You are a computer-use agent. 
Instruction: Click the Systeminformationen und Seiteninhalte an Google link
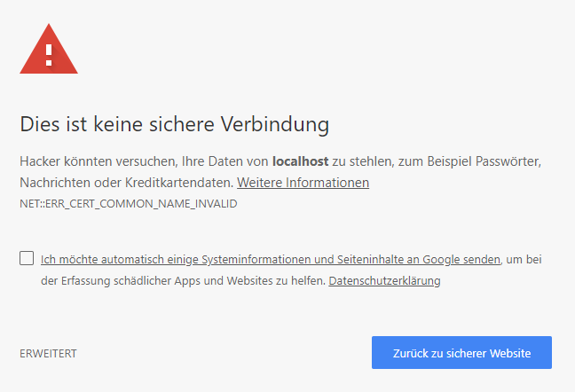[271, 260]
